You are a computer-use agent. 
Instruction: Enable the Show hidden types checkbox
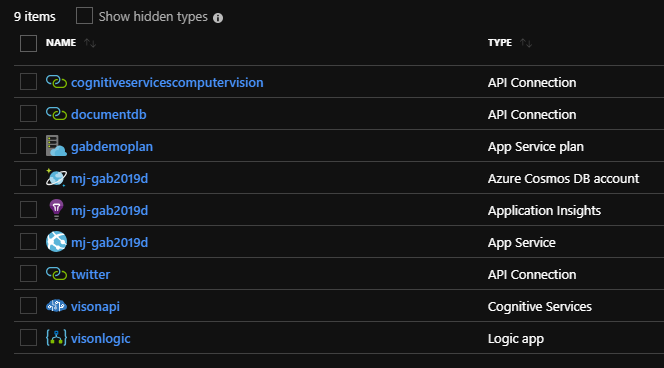click(84, 16)
